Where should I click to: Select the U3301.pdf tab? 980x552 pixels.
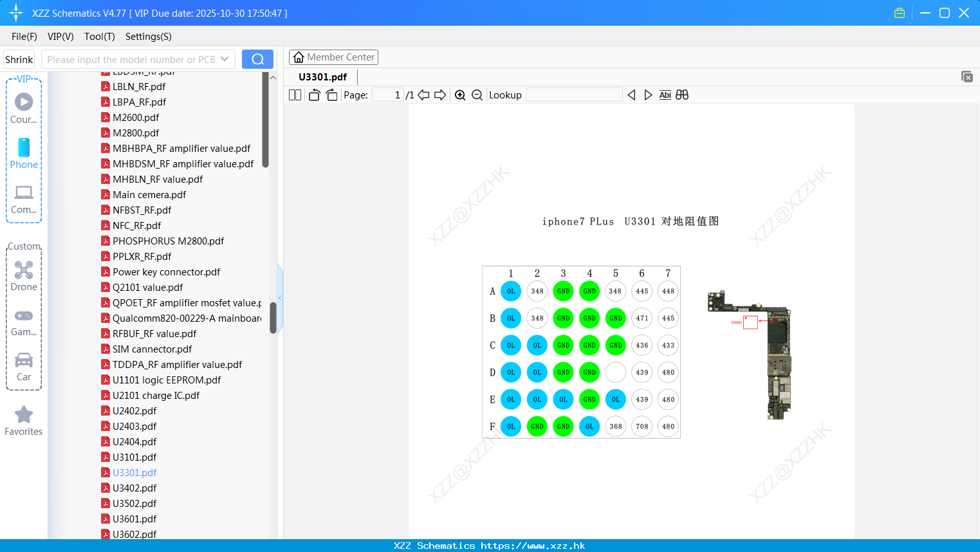[322, 77]
